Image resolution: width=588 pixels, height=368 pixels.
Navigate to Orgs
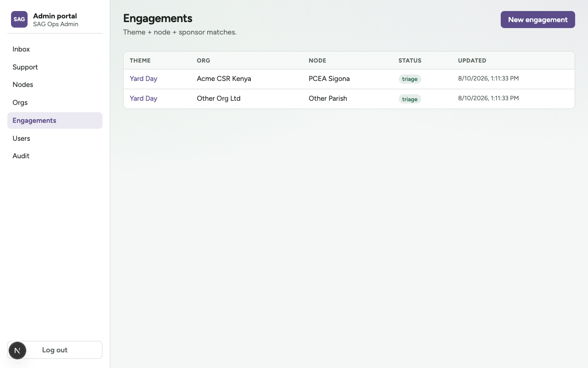[x=55, y=103]
